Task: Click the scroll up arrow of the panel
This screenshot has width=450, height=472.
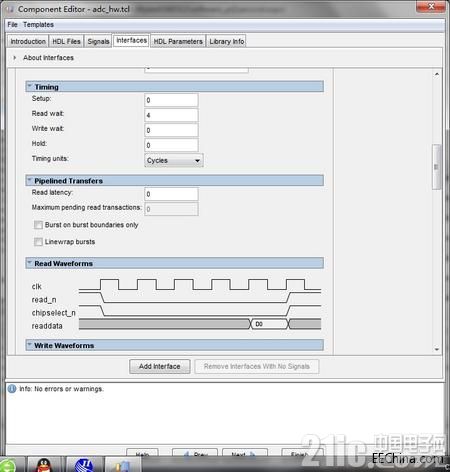Action: pyautogui.click(x=437, y=74)
